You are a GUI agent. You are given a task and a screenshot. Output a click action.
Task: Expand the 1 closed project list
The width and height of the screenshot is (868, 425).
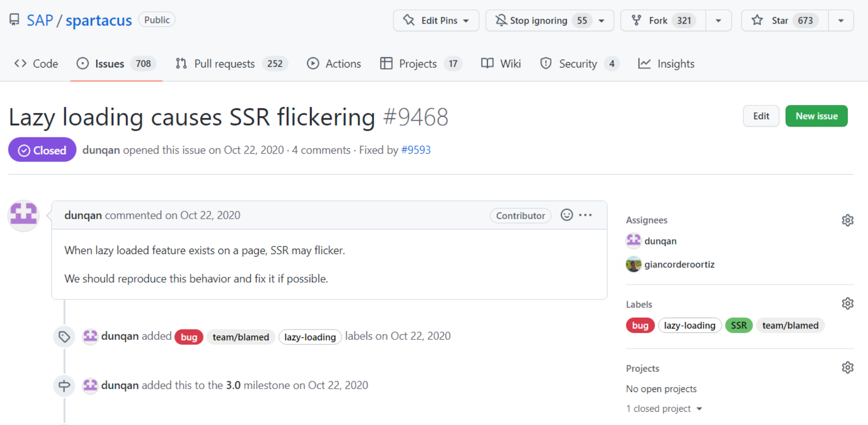click(x=664, y=409)
